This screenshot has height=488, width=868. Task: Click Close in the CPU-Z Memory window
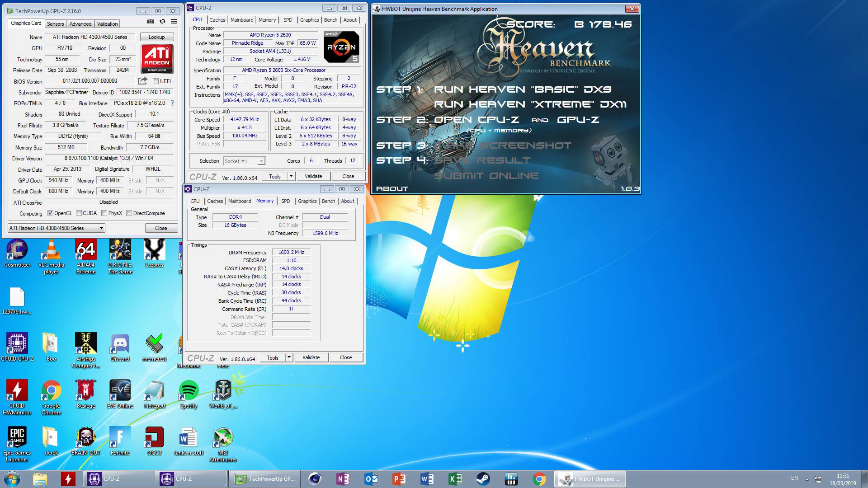(346, 357)
